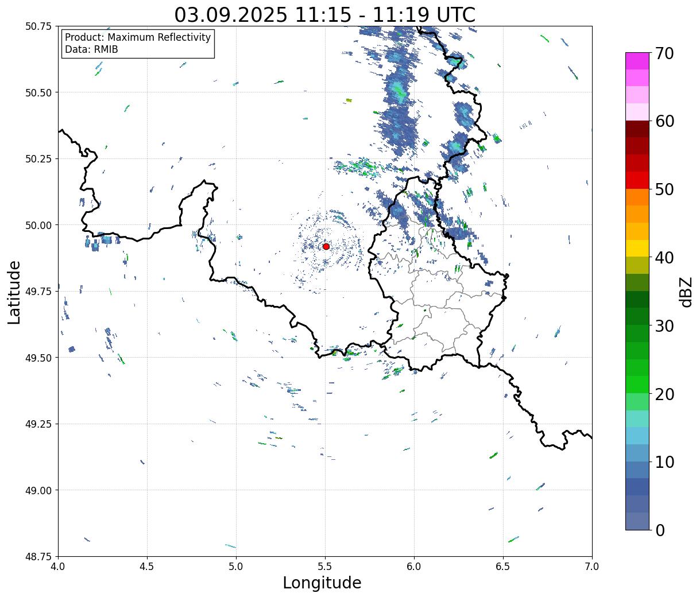Click latitude tick label 50.50
The width and height of the screenshot is (700, 597).
38,92
